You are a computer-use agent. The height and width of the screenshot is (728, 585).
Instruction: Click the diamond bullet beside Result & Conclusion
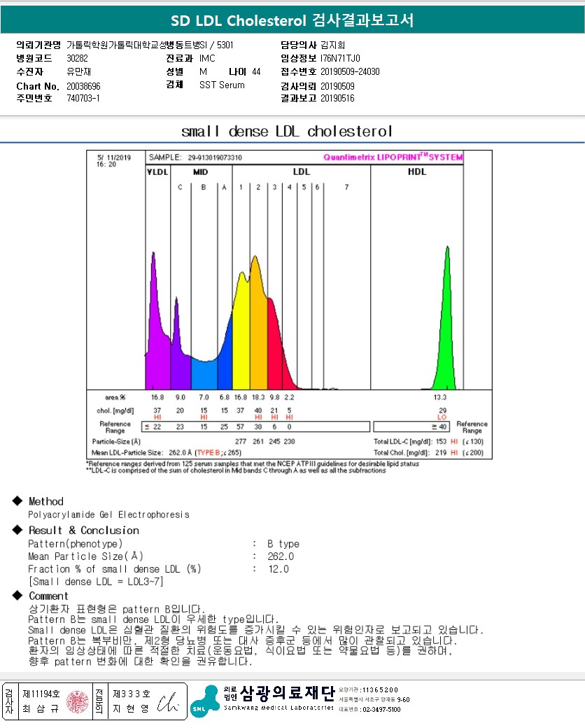17,529
